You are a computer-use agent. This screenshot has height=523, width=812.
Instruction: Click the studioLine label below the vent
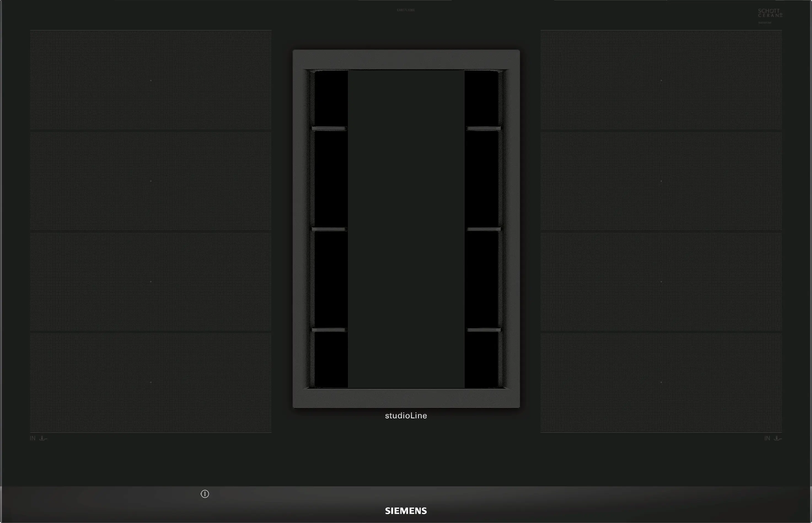(406, 416)
